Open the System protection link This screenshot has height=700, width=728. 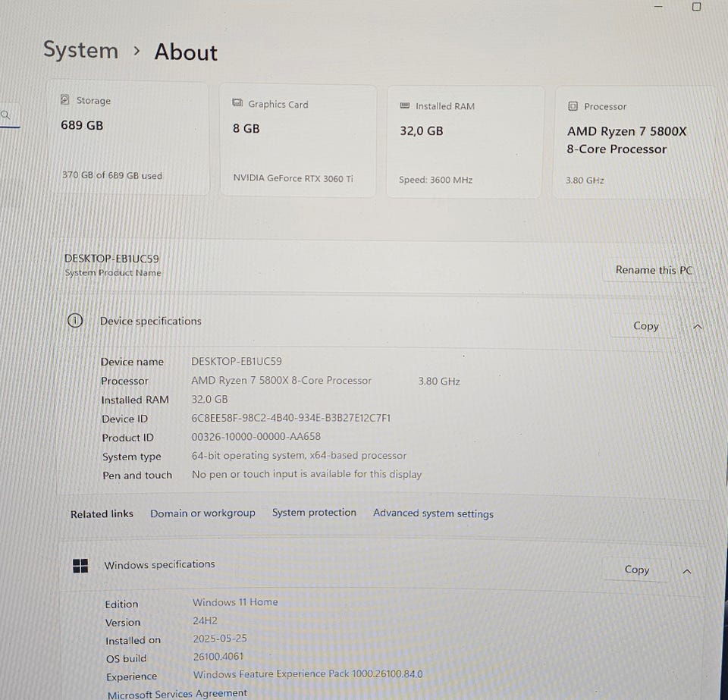[314, 513]
